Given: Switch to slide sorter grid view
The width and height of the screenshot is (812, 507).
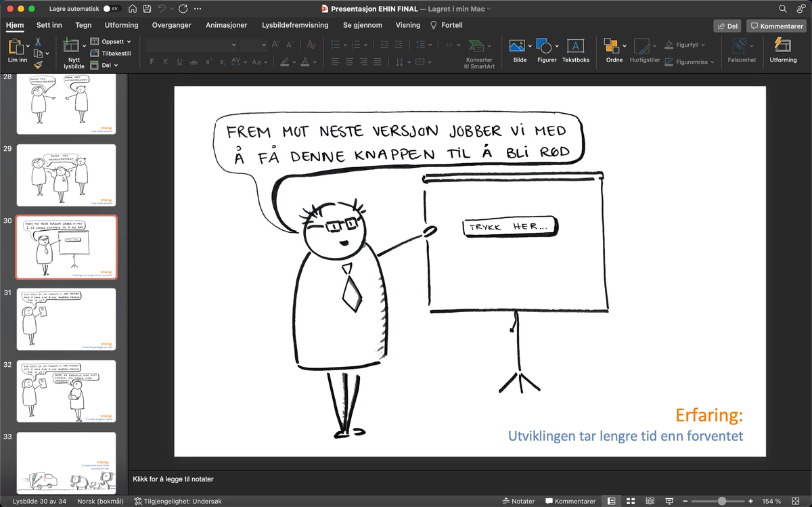Looking at the screenshot, I should click(x=631, y=501).
